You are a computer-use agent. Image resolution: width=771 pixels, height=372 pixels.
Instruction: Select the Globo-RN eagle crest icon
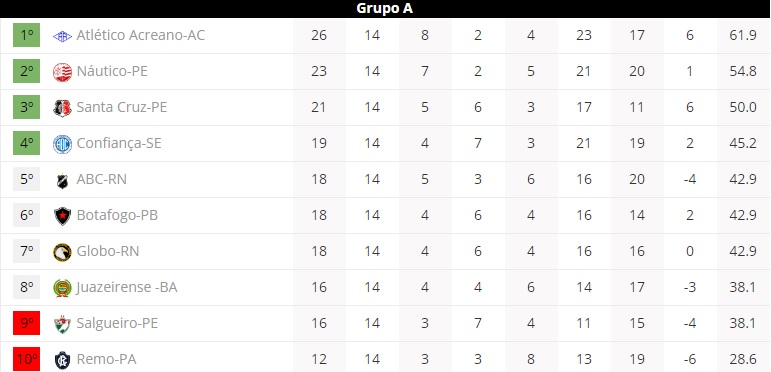pyautogui.click(x=62, y=252)
